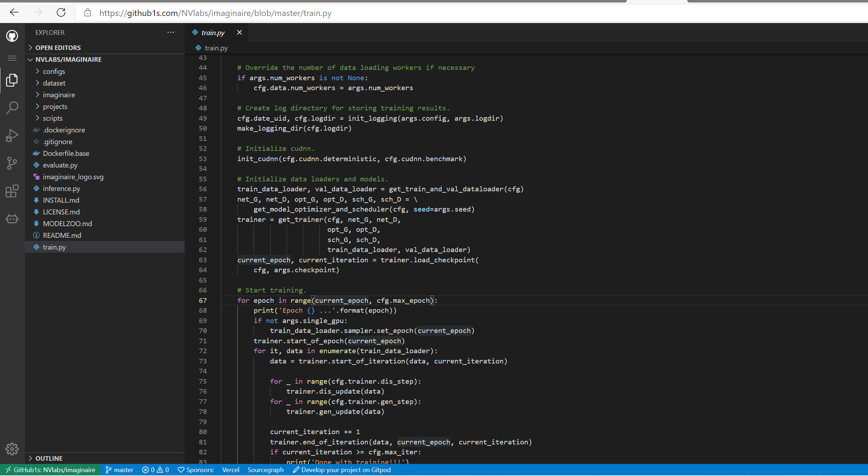Open the activity bar hamburger menu
The image size is (868, 476).
click(12, 58)
